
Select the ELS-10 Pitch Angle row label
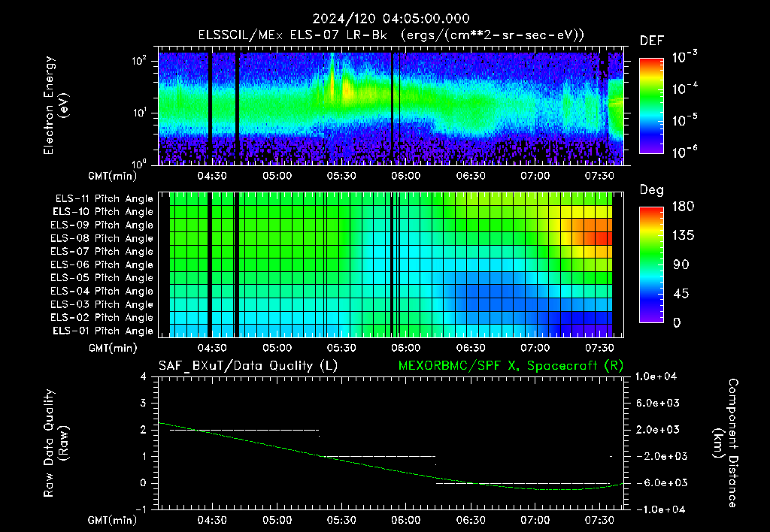(103, 212)
